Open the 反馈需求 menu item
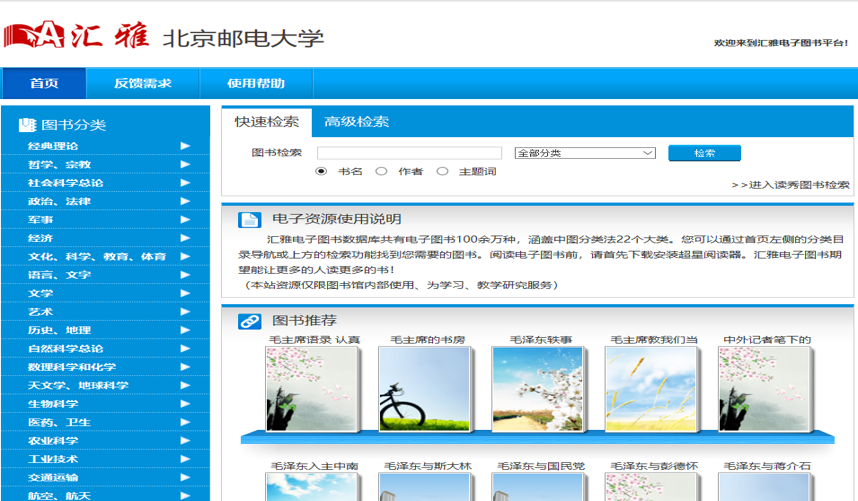The width and height of the screenshot is (858, 501). pyautogui.click(x=142, y=83)
